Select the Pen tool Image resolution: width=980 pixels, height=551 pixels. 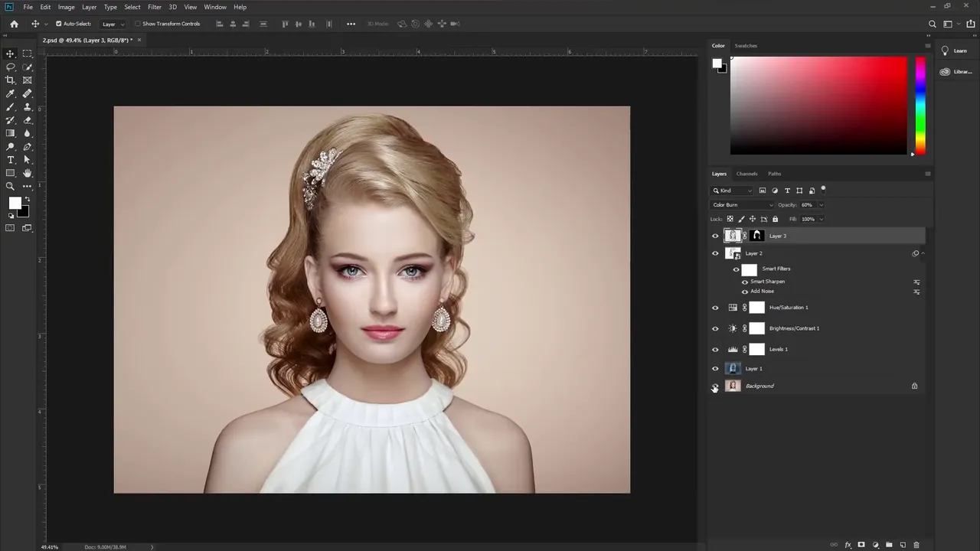coord(28,146)
